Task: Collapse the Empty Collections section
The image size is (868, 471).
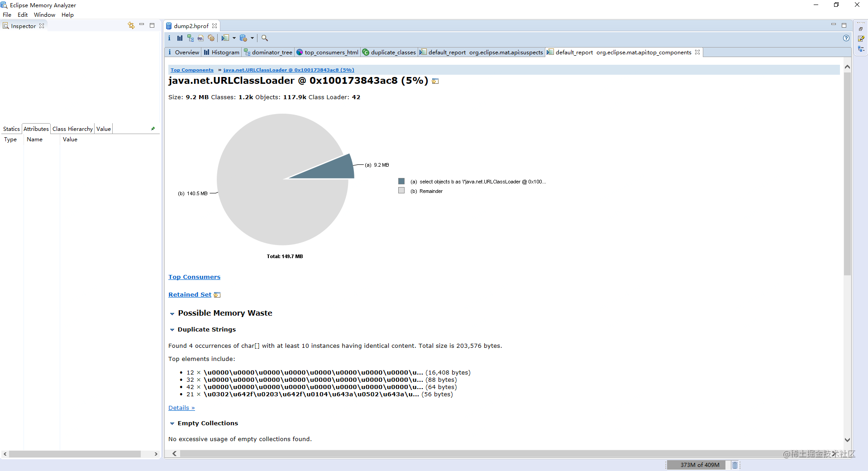Action: click(172, 423)
